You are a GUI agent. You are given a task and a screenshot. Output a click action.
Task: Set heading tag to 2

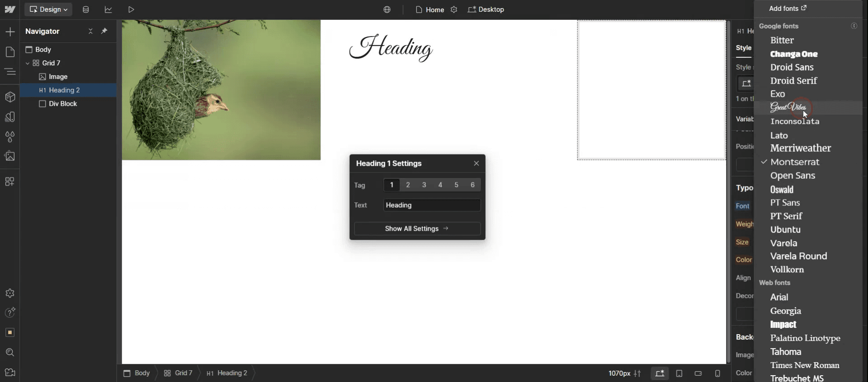coord(408,185)
